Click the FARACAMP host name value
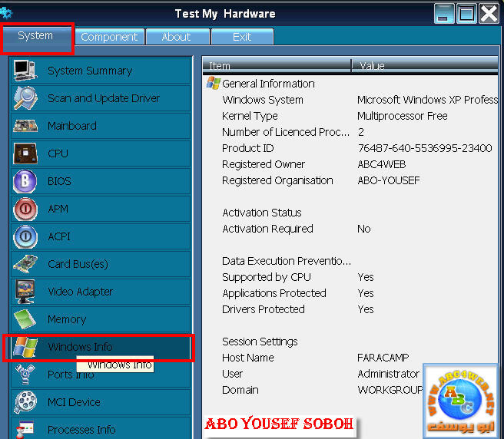This screenshot has width=504, height=439. point(383,358)
